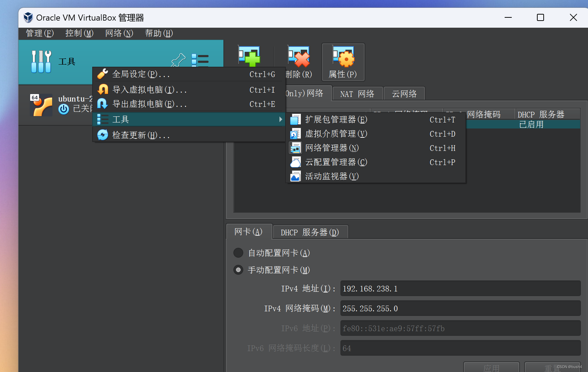Click the Import Appliance arrow icon

tap(102, 89)
